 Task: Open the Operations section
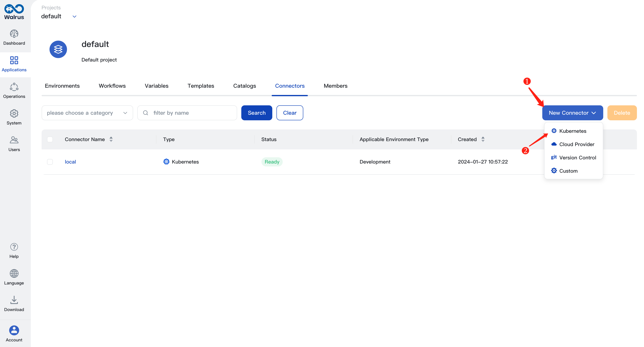(x=14, y=91)
